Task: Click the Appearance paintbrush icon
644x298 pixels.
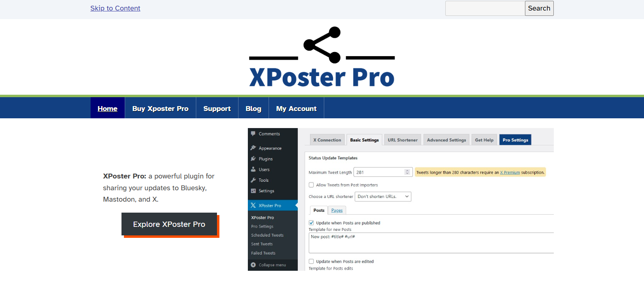Action: pos(253,148)
